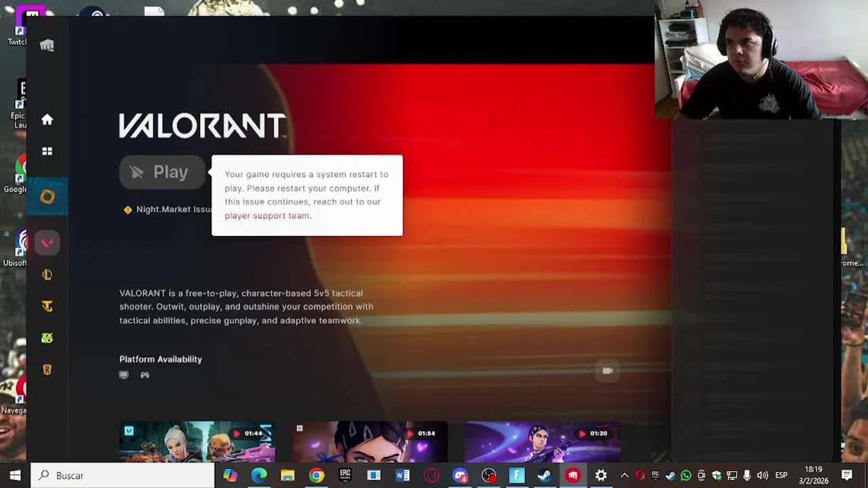The height and width of the screenshot is (488, 868).
Task: Click the disabled Play button
Action: (x=162, y=172)
